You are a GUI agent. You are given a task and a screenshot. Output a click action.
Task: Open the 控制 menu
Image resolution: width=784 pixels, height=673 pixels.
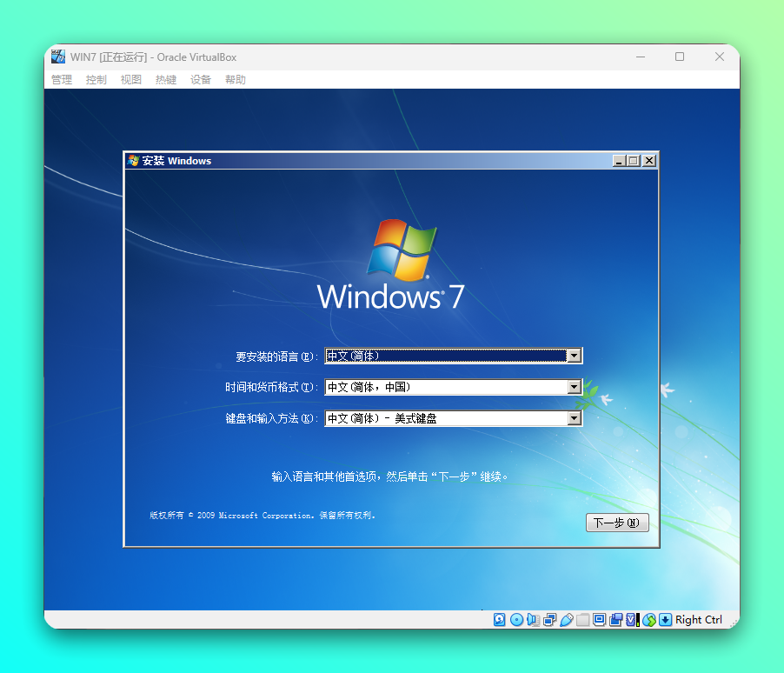tap(96, 79)
